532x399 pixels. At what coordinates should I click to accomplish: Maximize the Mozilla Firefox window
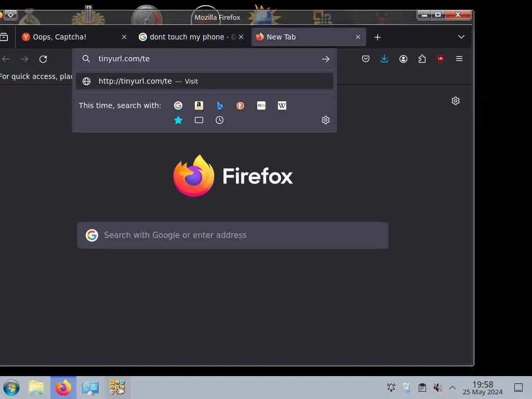point(438,15)
